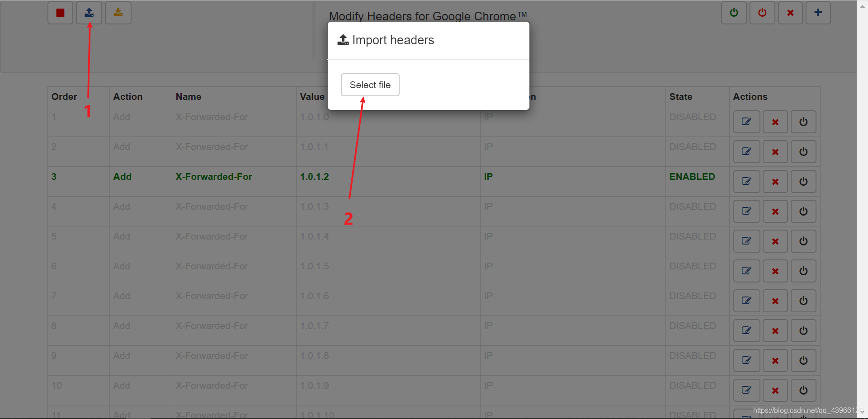Toggle power for header row 1.0.1.3

[803, 212]
